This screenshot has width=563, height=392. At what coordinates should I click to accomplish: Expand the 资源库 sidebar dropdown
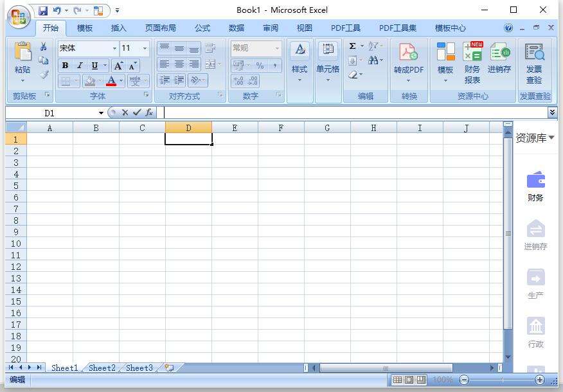click(551, 138)
